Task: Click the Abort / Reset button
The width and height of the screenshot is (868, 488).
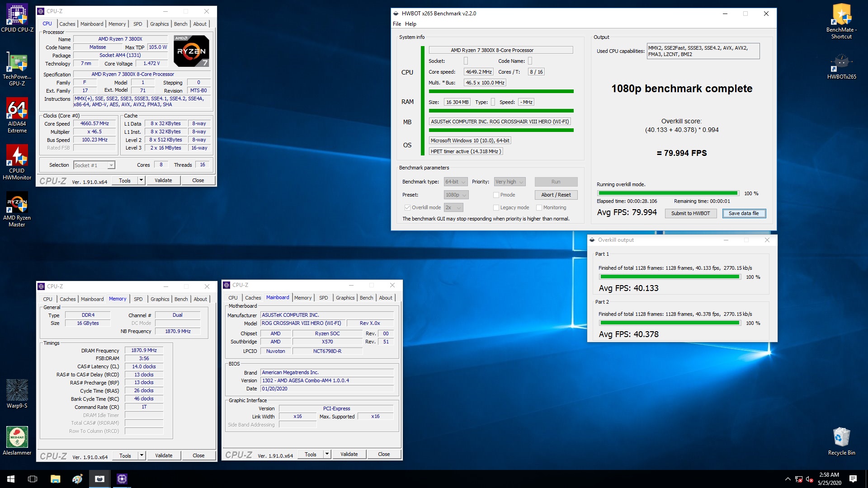Action: 556,195
